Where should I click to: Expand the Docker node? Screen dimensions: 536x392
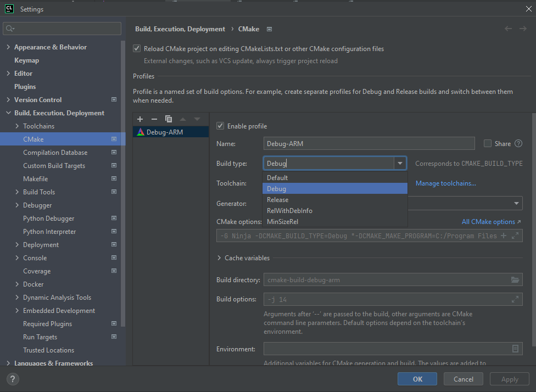click(17, 284)
